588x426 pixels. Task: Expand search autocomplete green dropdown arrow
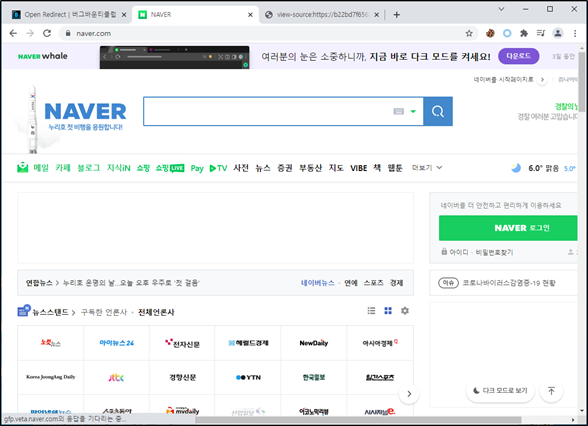413,111
